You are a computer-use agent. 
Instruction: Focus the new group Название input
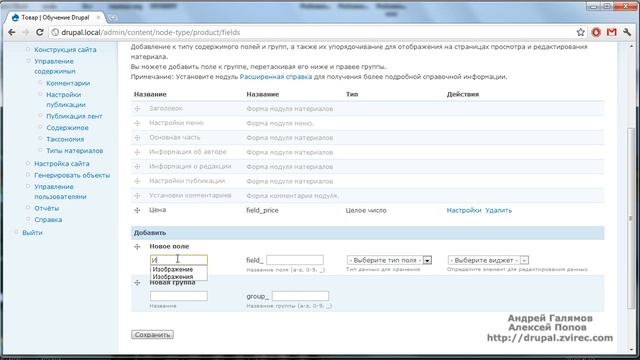[179, 296]
